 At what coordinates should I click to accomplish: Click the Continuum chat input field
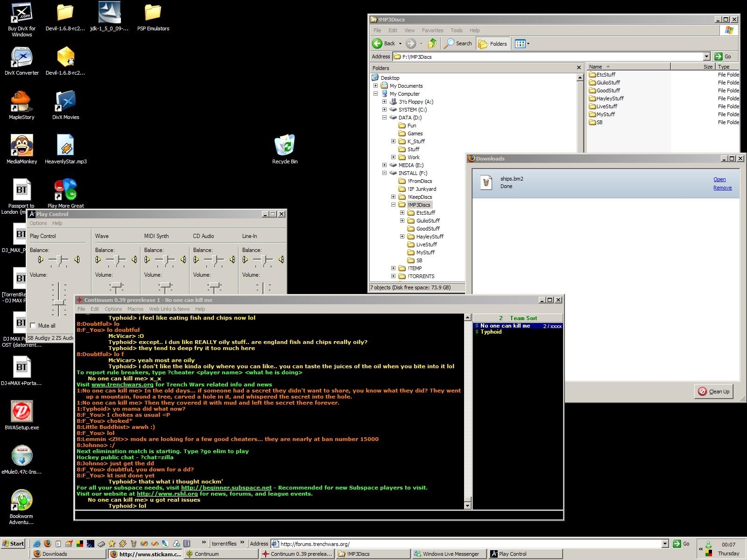[318, 515]
